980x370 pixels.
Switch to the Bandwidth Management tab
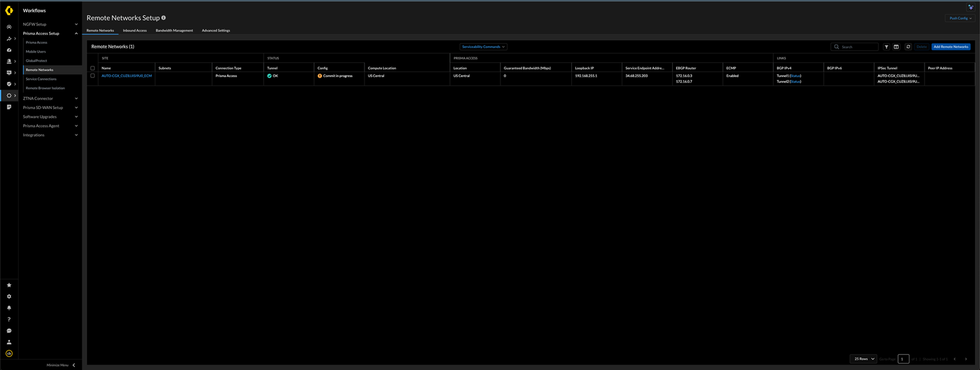pyautogui.click(x=174, y=31)
